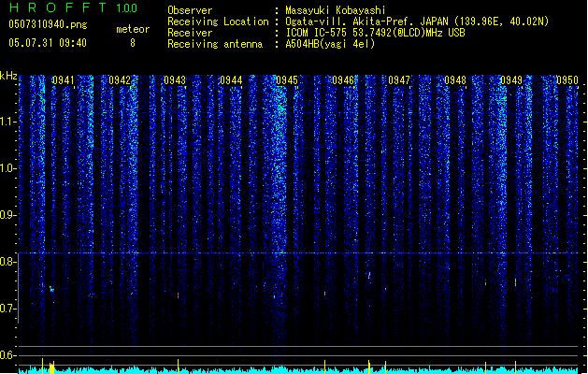Click the 1.1 kHz axis tick label
The width and height of the screenshot is (588, 374).
click(7, 122)
